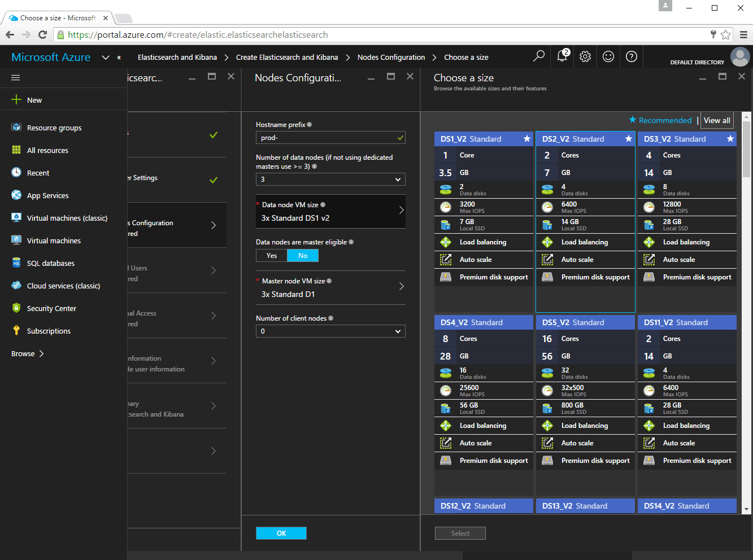
Task: Open Data node VM size selector
Action: [330, 212]
